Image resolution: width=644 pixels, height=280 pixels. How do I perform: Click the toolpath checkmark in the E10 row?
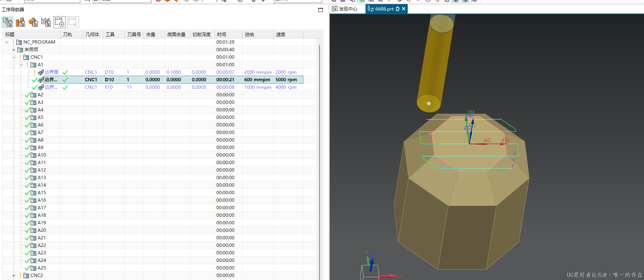(65, 87)
